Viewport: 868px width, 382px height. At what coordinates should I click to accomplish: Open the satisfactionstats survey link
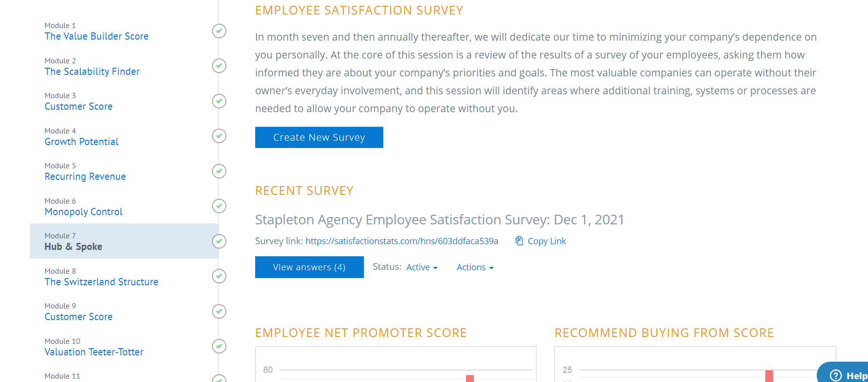[402, 241]
